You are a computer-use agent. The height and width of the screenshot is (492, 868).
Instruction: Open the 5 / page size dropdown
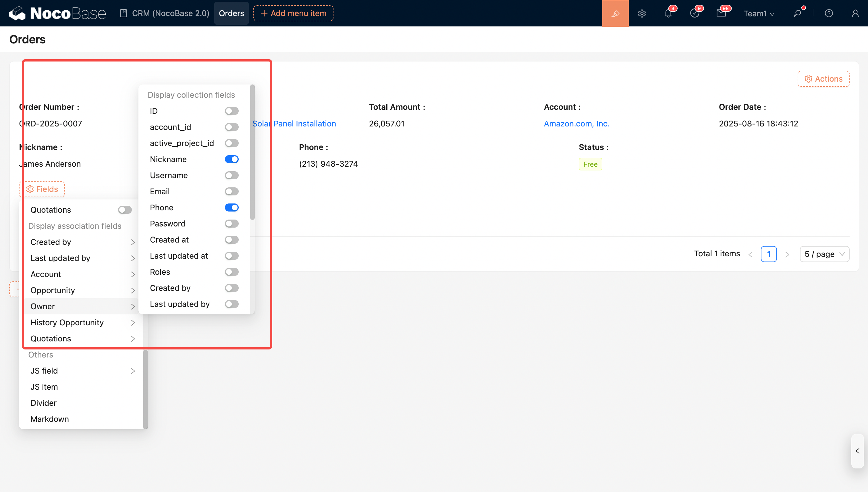[824, 254]
